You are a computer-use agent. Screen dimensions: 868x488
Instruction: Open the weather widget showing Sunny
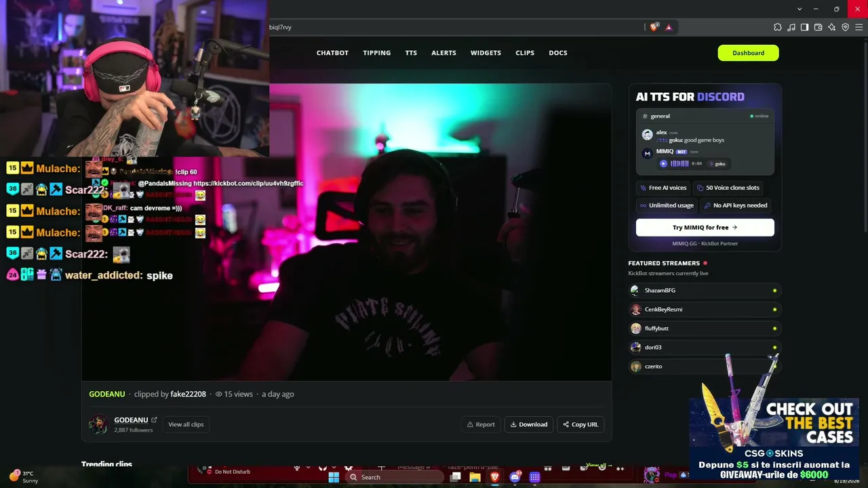[24, 476]
